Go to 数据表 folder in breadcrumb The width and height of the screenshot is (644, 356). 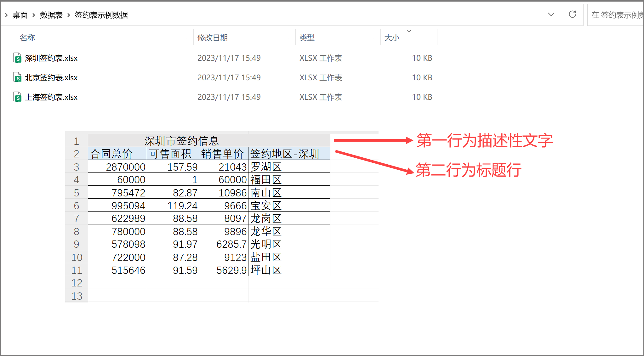click(x=51, y=15)
